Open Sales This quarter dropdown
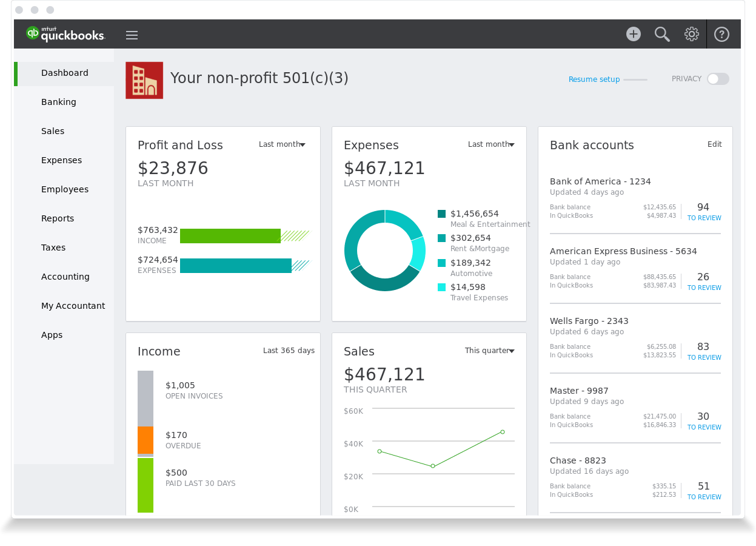This screenshot has width=756, height=546. click(489, 351)
